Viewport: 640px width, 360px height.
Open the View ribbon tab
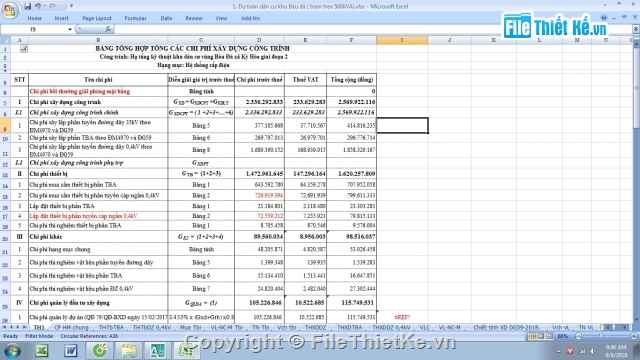[221, 18]
